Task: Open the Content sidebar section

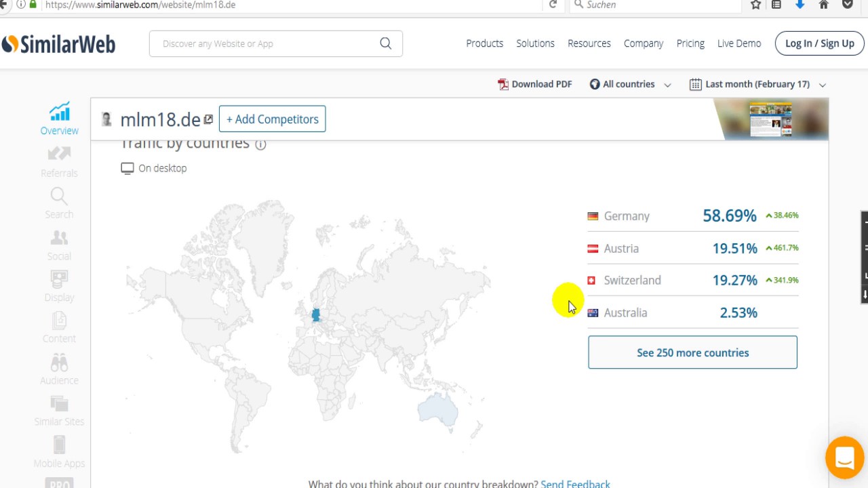Action: pyautogui.click(x=59, y=328)
